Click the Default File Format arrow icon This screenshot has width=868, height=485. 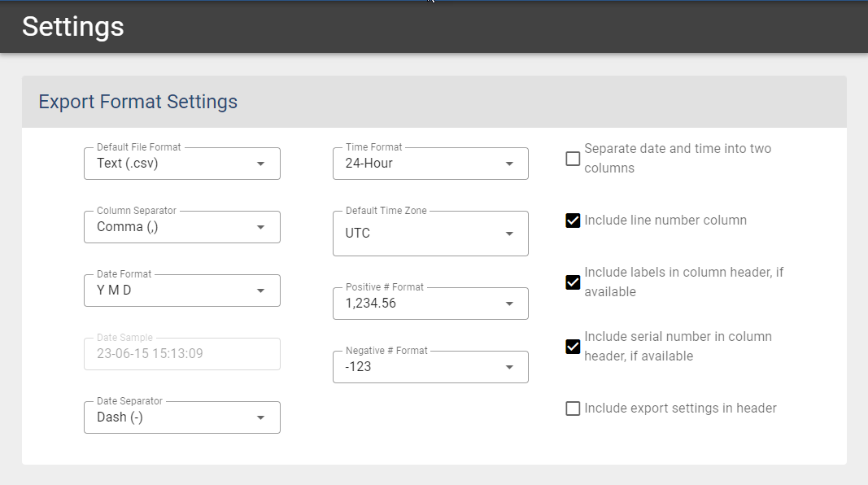pyautogui.click(x=261, y=164)
